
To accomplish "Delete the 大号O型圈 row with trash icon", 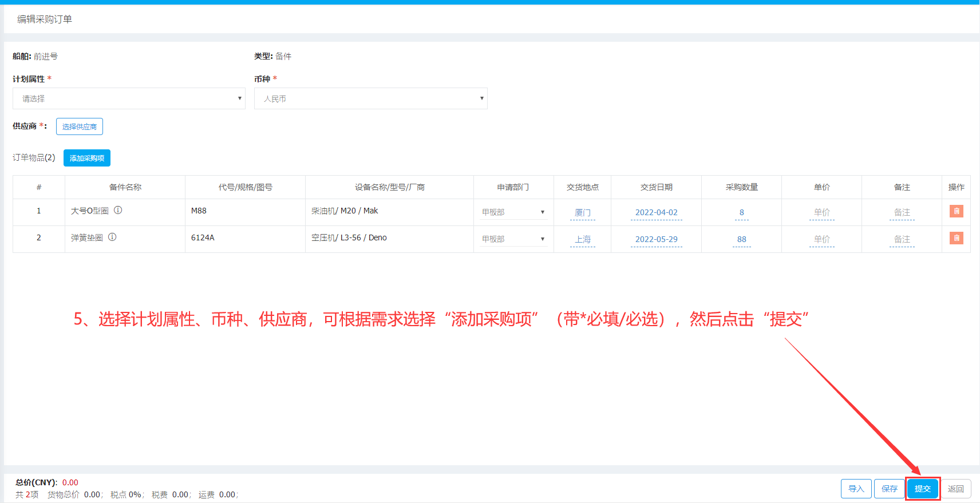I will click(956, 211).
